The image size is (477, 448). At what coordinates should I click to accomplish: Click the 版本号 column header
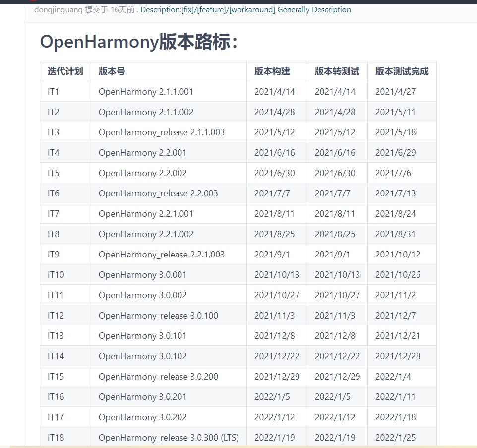[112, 71]
